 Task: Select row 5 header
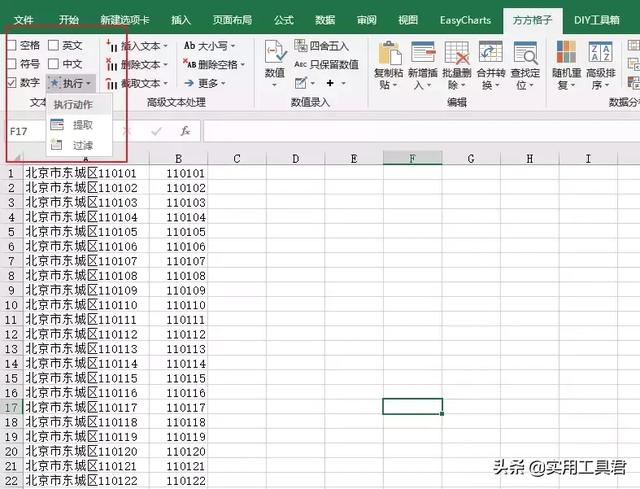click(x=11, y=231)
